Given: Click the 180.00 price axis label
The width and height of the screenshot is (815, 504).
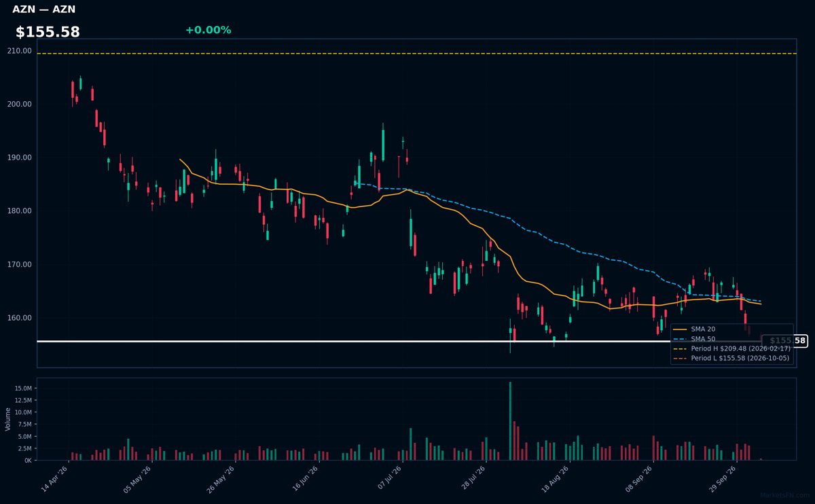Looking at the screenshot, I should [x=19, y=211].
